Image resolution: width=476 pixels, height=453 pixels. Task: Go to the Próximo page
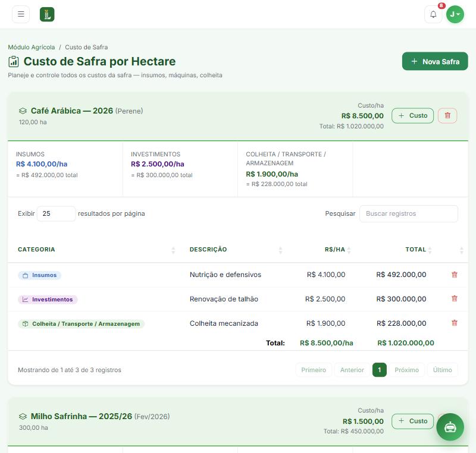click(x=406, y=370)
